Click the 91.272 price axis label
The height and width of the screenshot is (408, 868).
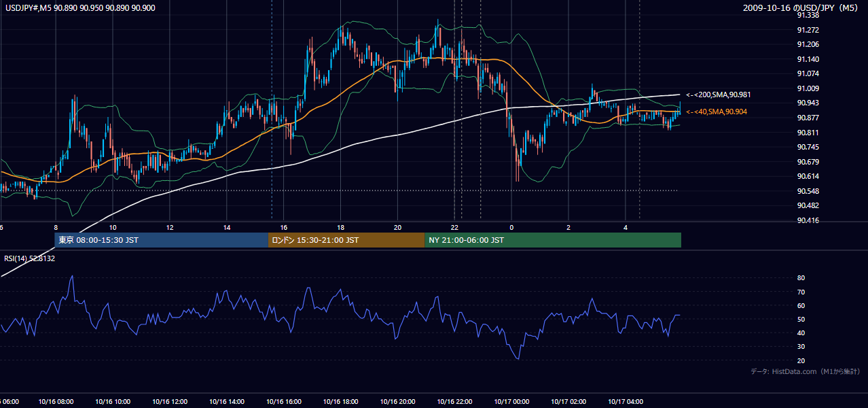click(x=808, y=30)
